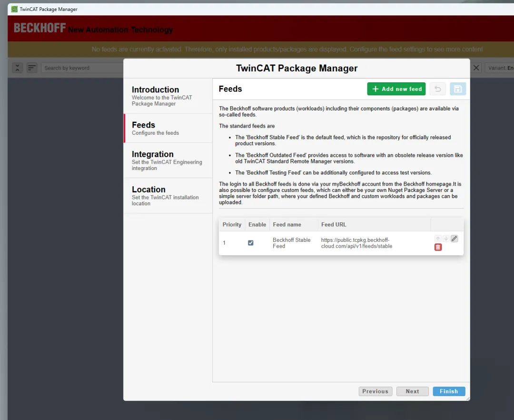Select the Feeds step in sidebar
Image resolution: width=514 pixels, height=420 pixels.
(x=168, y=128)
